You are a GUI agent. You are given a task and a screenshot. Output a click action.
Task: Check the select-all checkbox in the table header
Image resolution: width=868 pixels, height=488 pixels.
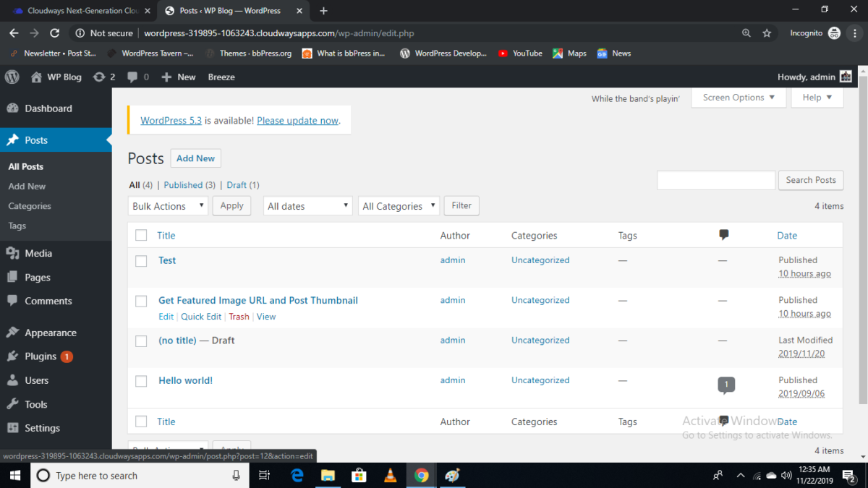coord(141,235)
